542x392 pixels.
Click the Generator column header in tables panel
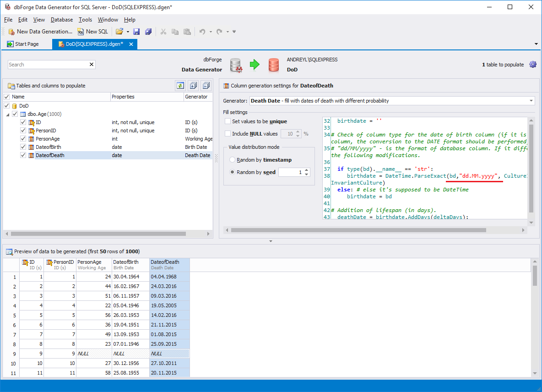198,97
